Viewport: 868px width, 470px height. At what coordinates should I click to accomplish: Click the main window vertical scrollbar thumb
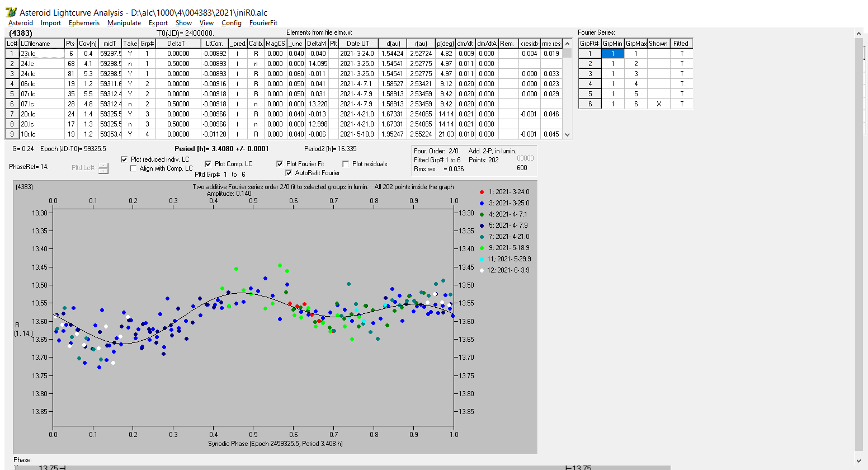pyautogui.click(x=860, y=245)
